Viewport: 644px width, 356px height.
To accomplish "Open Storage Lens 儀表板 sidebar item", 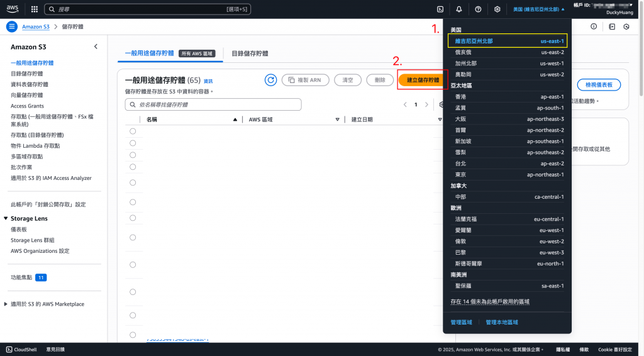I will click(x=18, y=230).
